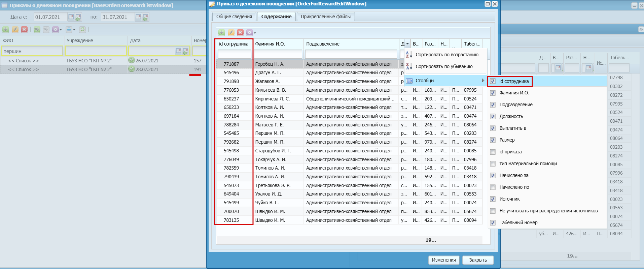The image size is (644, 269).
Task: Click the calendar icon in the background grid's В... filter
Action: coord(558,68)
